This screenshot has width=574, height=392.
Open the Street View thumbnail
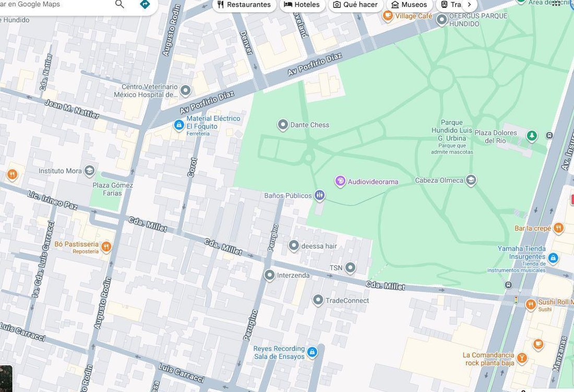coord(6,378)
